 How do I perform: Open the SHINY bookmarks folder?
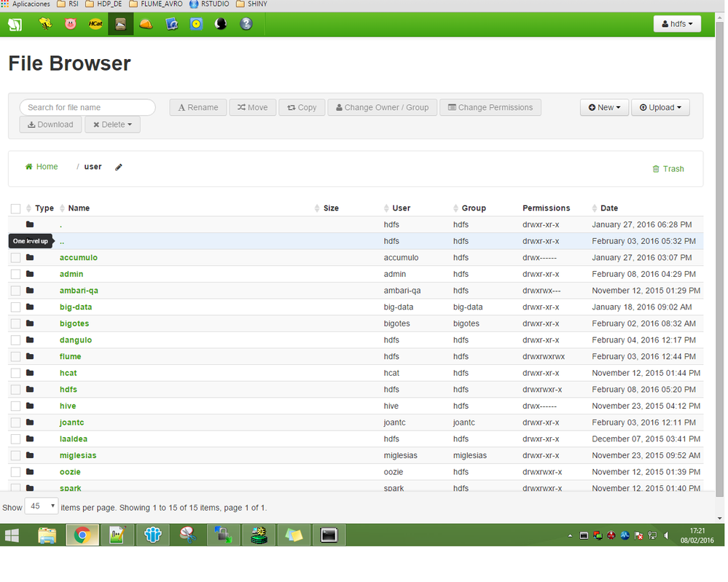coord(252,4)
